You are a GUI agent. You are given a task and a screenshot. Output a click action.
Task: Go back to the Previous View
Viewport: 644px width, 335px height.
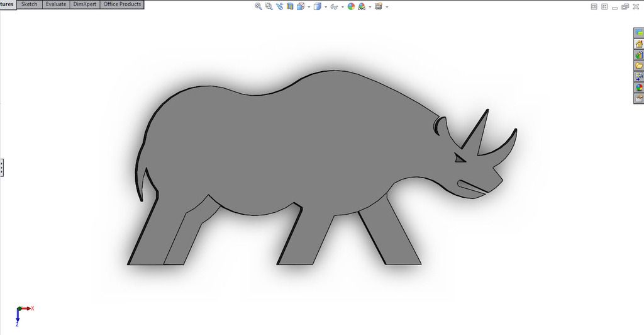[x=280, y=6]
